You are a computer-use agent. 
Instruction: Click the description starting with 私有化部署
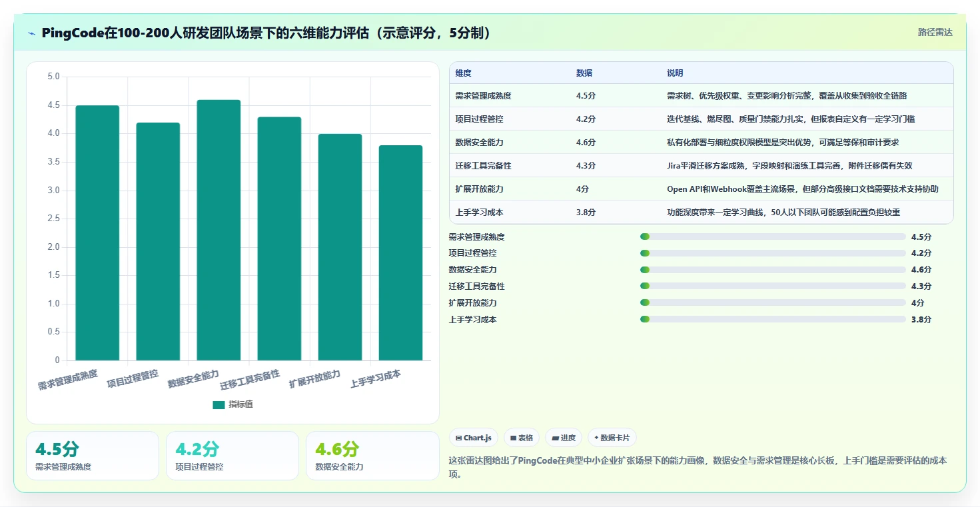click(x=783, y=143)
